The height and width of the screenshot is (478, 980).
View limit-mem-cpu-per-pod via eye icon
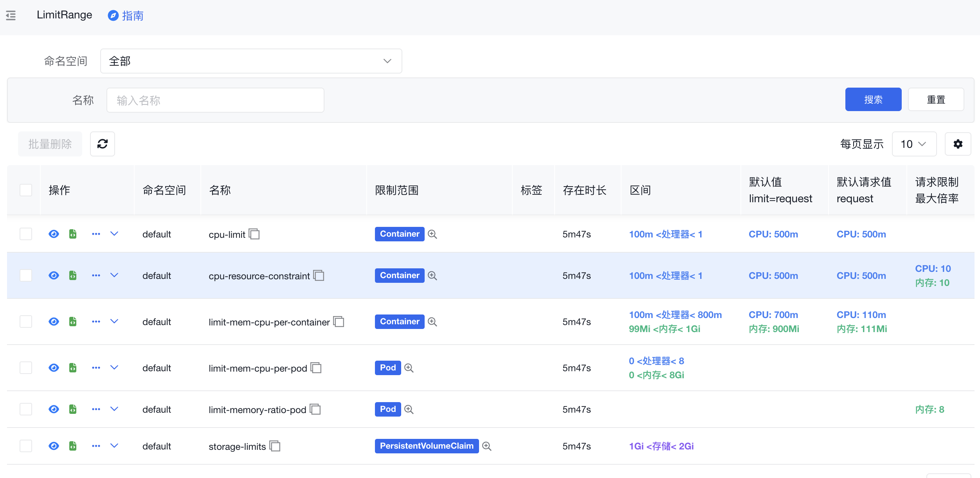point(54,368)
